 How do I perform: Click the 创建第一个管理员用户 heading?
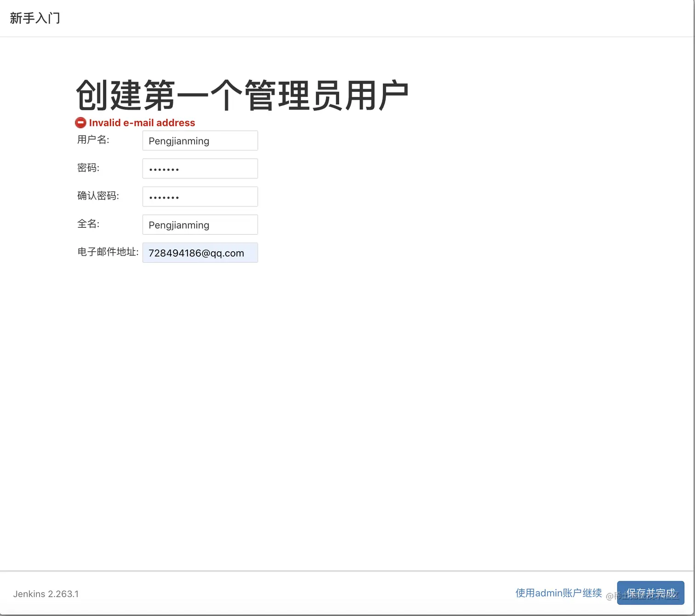pos(242,95)
